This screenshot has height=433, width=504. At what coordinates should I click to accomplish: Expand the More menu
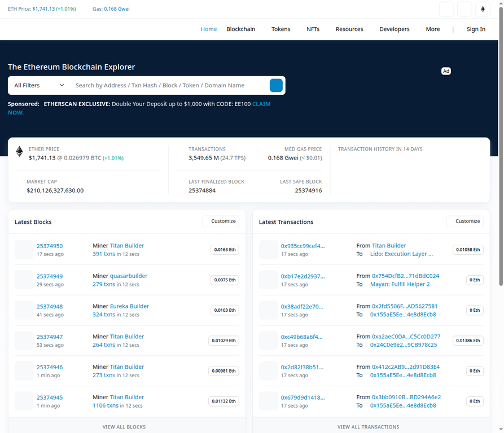tap(433, 29)
